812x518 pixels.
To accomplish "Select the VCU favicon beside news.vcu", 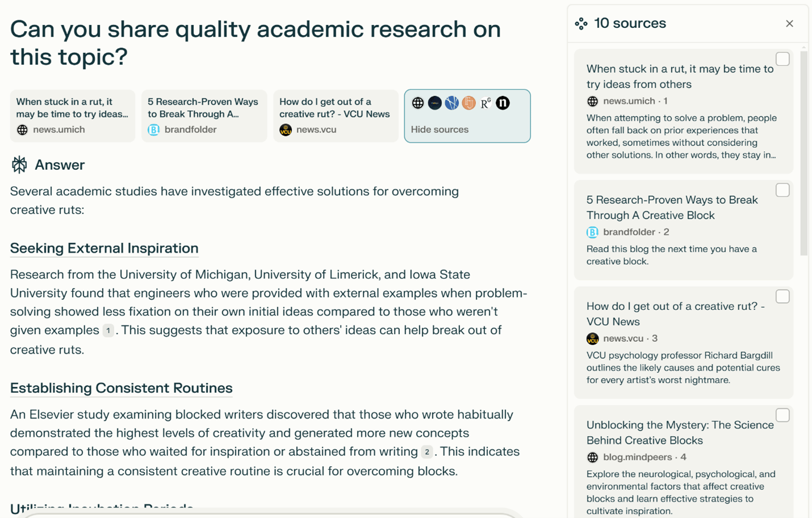I will (x=284, y=129).
